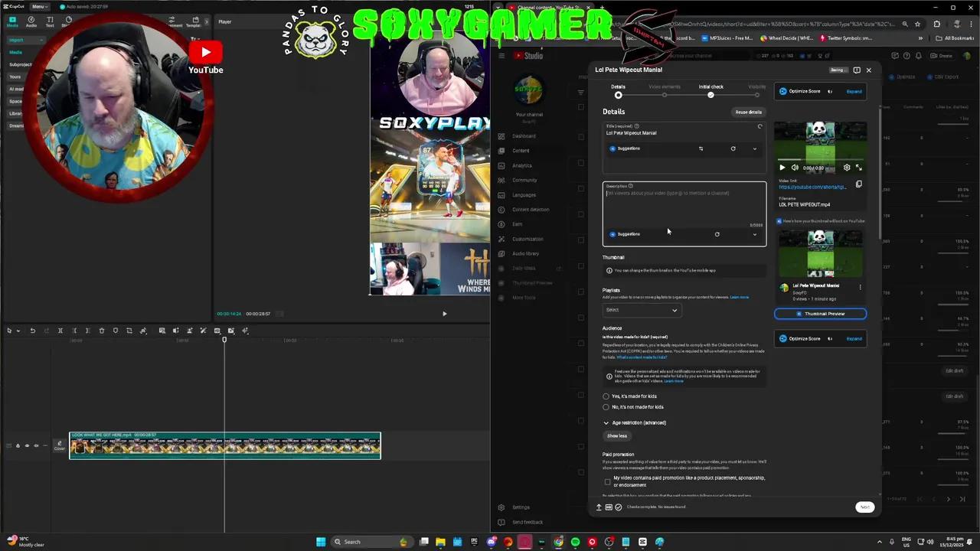Open the Thumbnail Preview button
Viewport: 980px width, 551px height.
(820, 314)
